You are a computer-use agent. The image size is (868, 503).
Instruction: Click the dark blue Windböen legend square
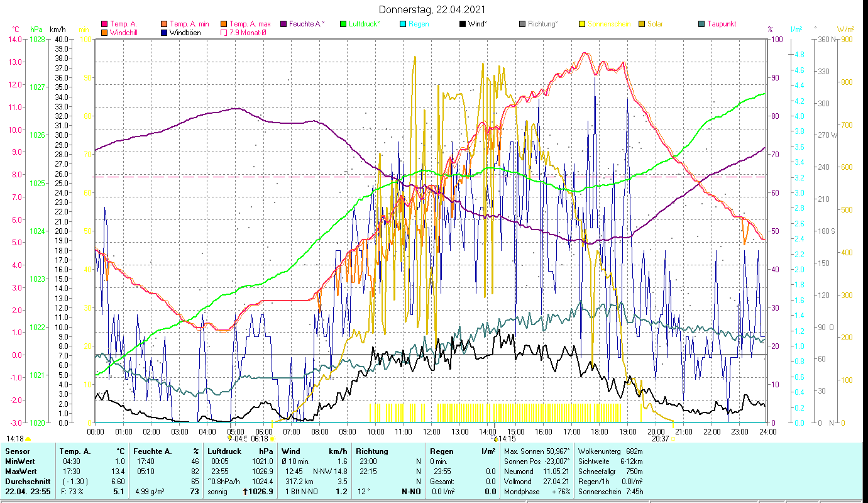(165, 33)
